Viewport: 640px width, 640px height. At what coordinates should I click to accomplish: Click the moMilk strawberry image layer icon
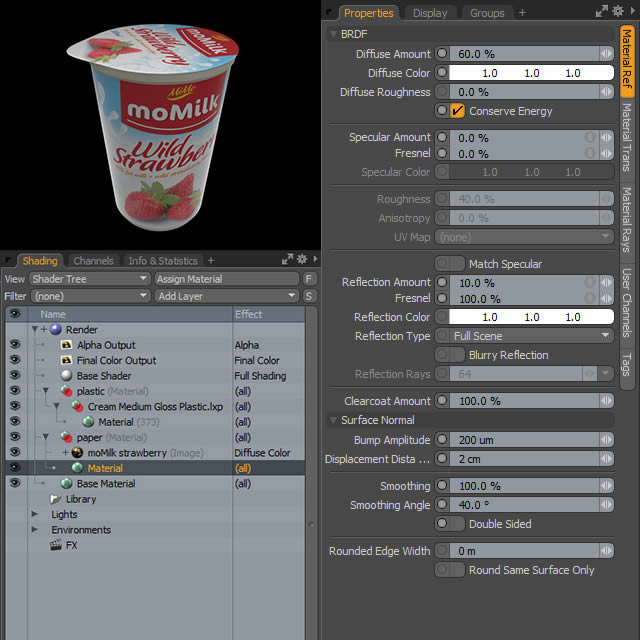tap(77, 453)
